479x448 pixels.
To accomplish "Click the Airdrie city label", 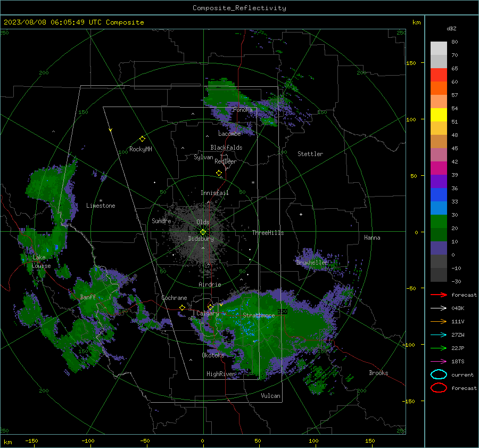I will coord(210,284).
